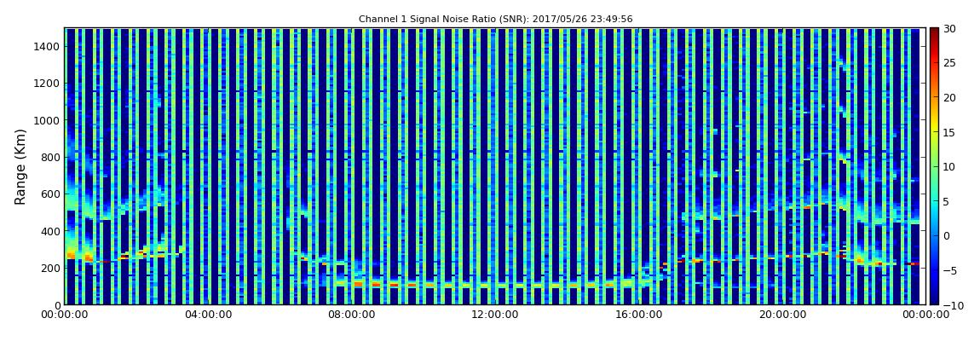Click the 16:00:00 time axis label
This screenshot has height=347, width=980.
[638, 315]
